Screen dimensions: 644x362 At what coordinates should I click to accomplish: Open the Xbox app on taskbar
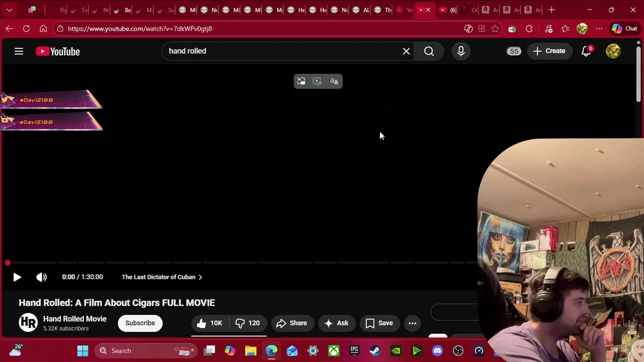334,350
